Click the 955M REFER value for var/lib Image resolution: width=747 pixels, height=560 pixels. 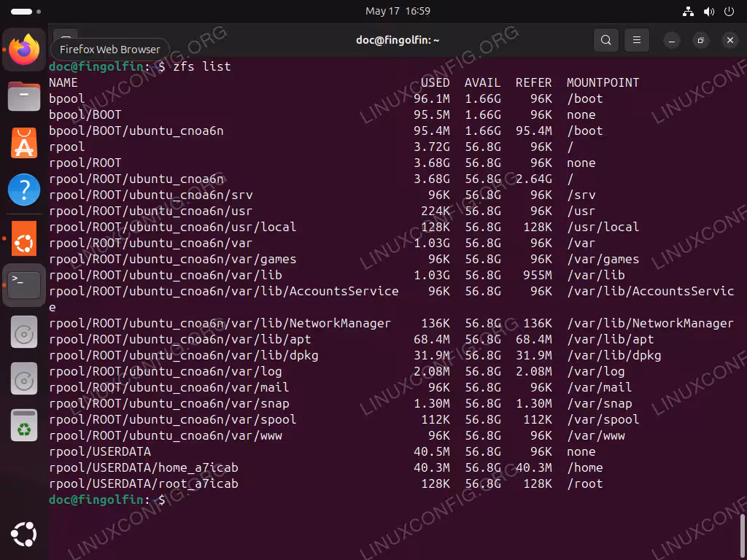tap(538, 275)
